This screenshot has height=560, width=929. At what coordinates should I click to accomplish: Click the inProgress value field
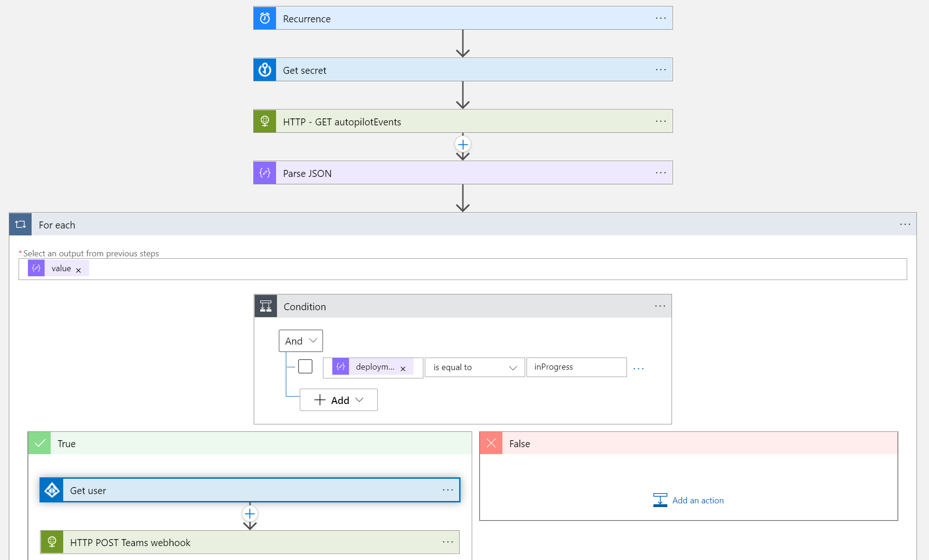coord(576,367)
